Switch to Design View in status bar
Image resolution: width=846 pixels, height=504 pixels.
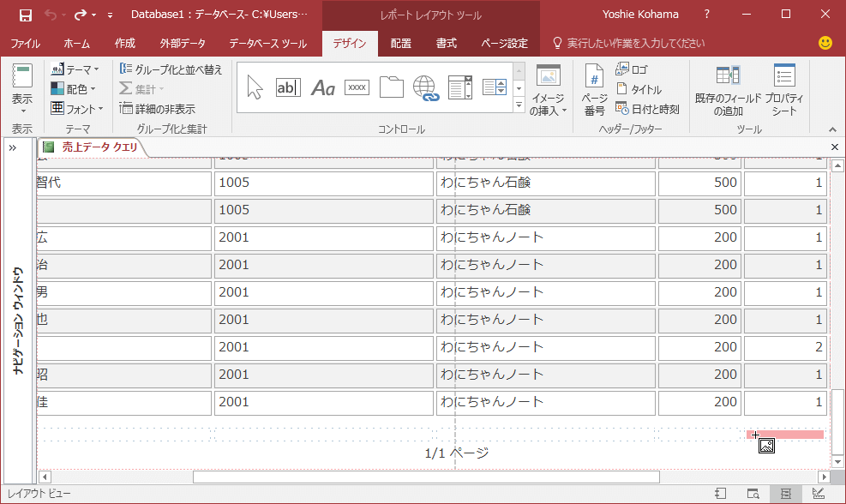[819, 493]
